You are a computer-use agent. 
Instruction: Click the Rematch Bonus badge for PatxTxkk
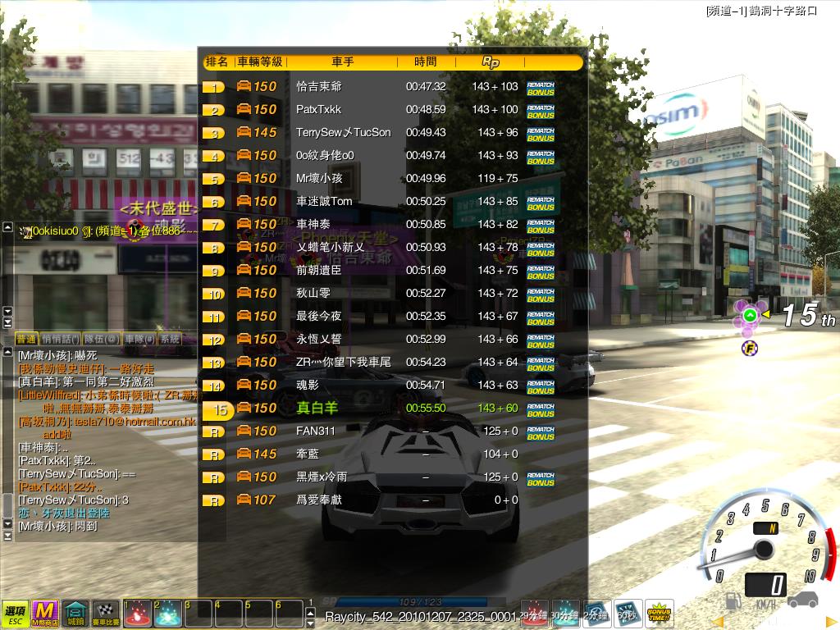[x=541, y=112]
